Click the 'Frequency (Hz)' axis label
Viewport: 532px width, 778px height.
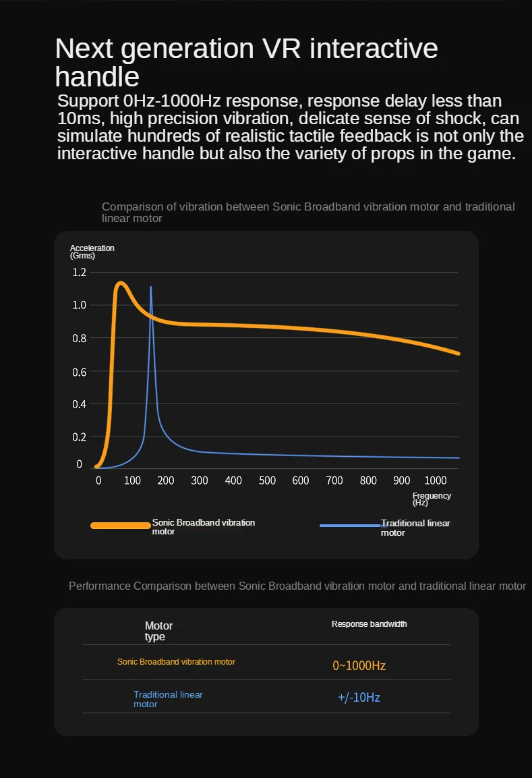pyautogui.click(x=432, y=499)
